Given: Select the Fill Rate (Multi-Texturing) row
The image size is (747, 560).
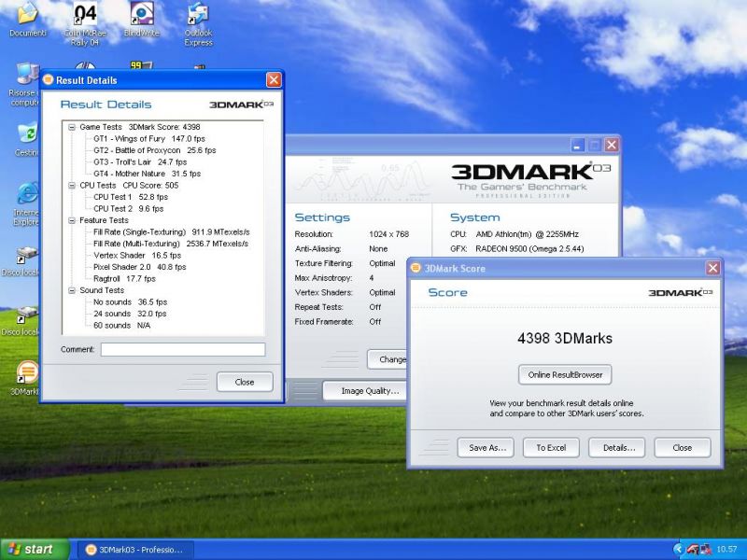Looking at the screenshot, I should pos(171,244).
